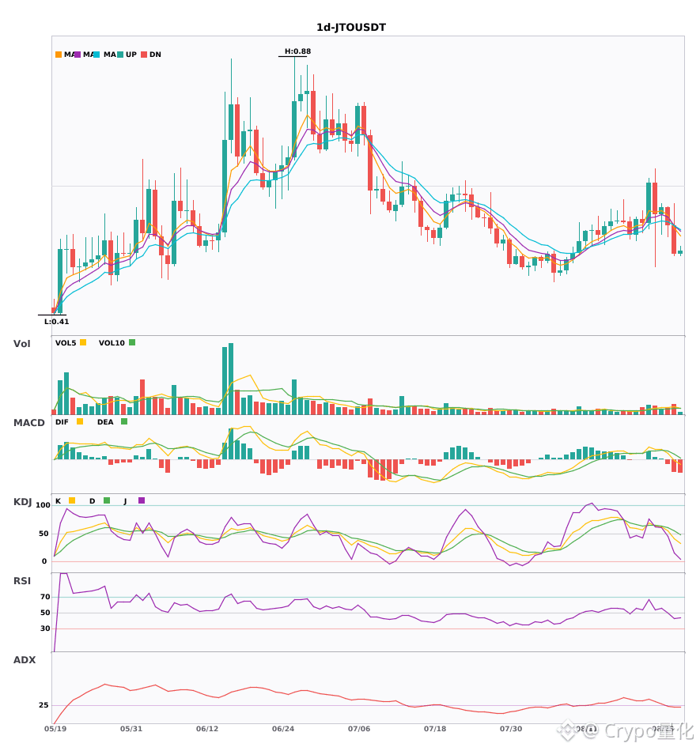Image resolution: width=700 pixels, height=751 pixels.
Task: Click the chart title 1d-JTOUSDT
Action: 350,28
